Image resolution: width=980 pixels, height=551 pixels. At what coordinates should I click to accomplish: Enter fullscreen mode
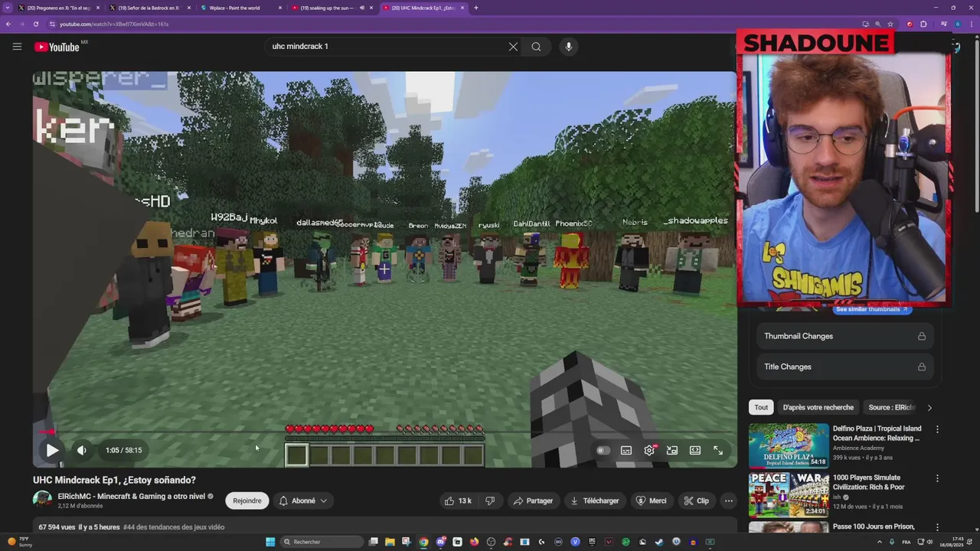click(x=718, y=450)
